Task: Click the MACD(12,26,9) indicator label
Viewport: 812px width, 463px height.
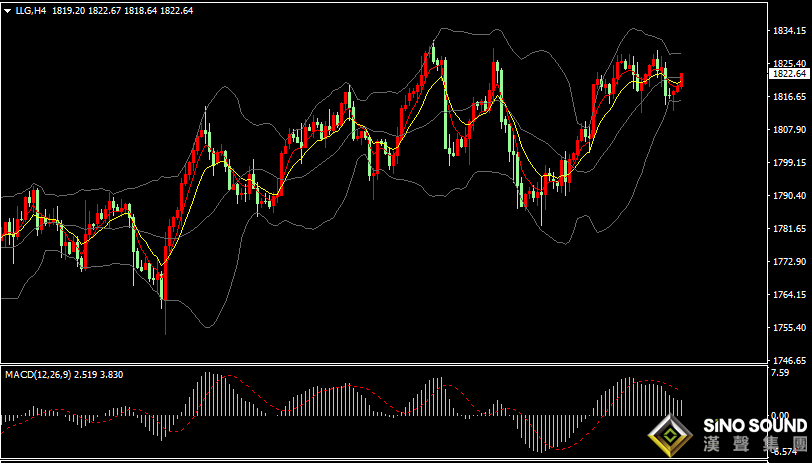Action: [38, 374]
